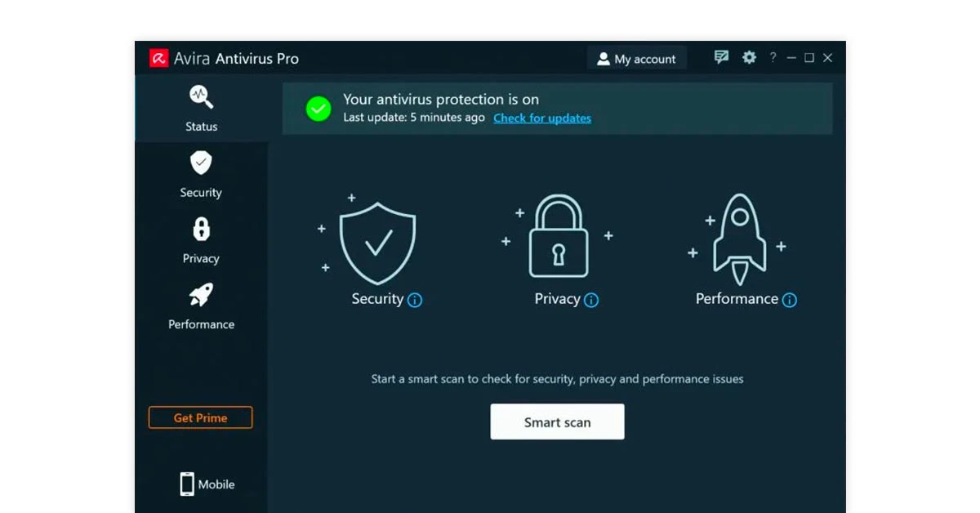Open the Security section via shield icon
The height and width of the screenshot is (513, 980).
point(200,163)
